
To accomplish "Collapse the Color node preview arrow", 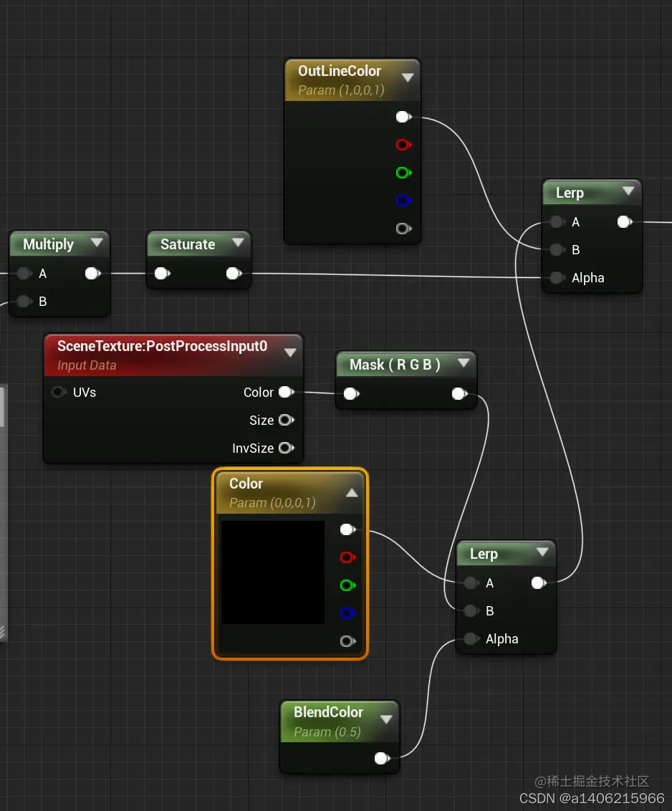I will coord(352,492).
